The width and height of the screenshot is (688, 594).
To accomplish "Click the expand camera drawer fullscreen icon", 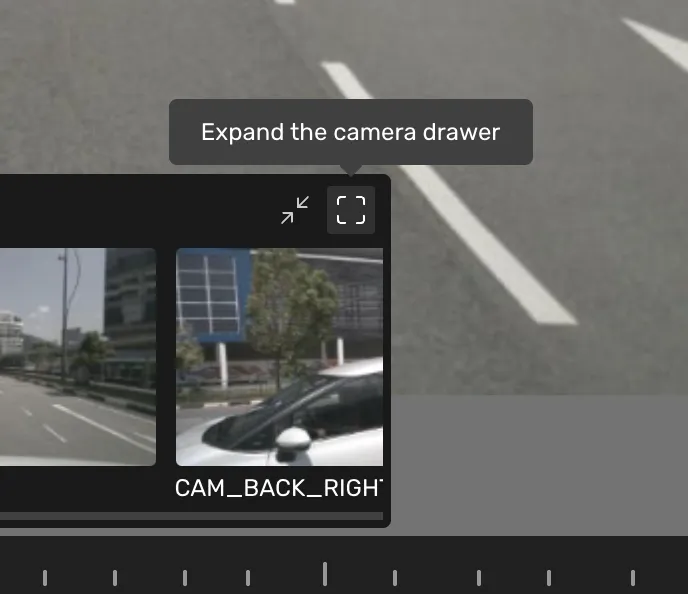I will (x=351, y=210).
